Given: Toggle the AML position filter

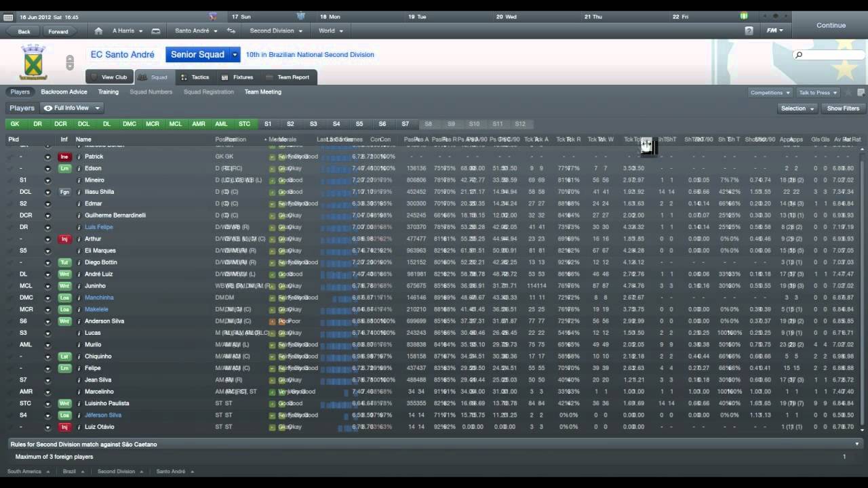Looking at the screenshot, I should 221,124.
